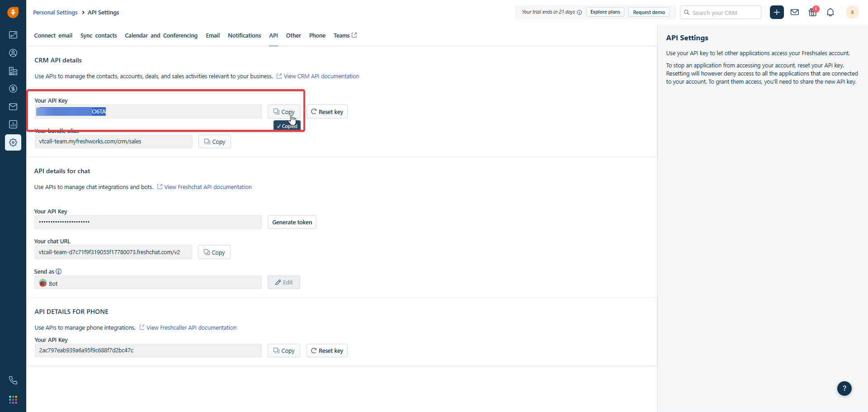The width and height of the screenshot is (868, 412).
Task: Open Deals from the sidebar dollar icon
Action: (13, 89)
